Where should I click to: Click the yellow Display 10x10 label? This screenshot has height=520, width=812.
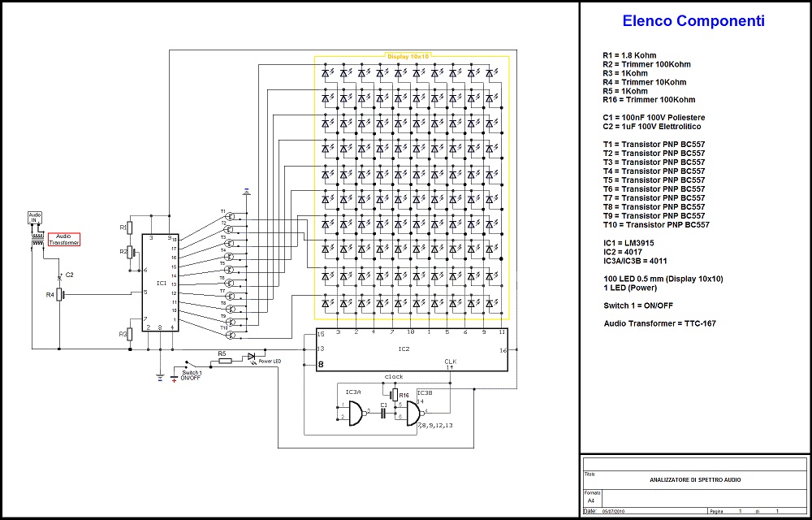(408, 57)
